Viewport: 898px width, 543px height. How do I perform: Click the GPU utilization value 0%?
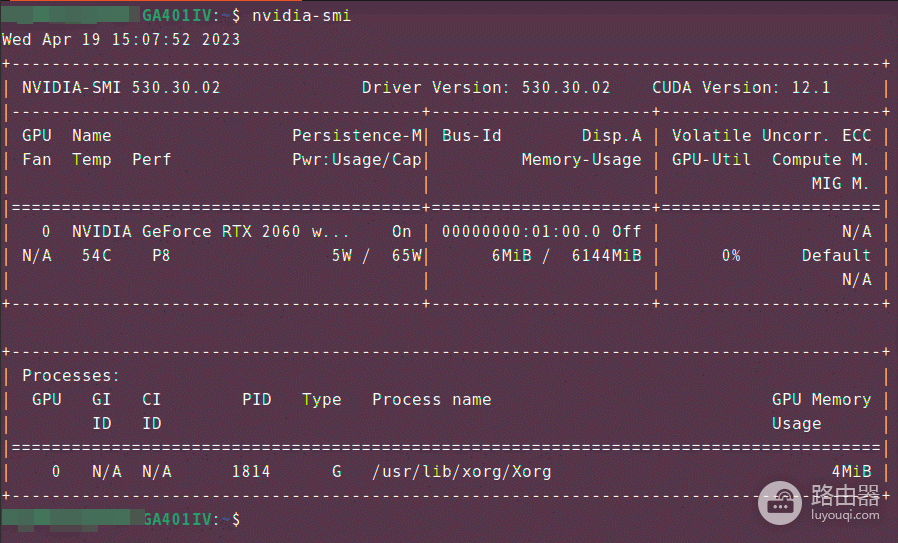coord(731,256)
